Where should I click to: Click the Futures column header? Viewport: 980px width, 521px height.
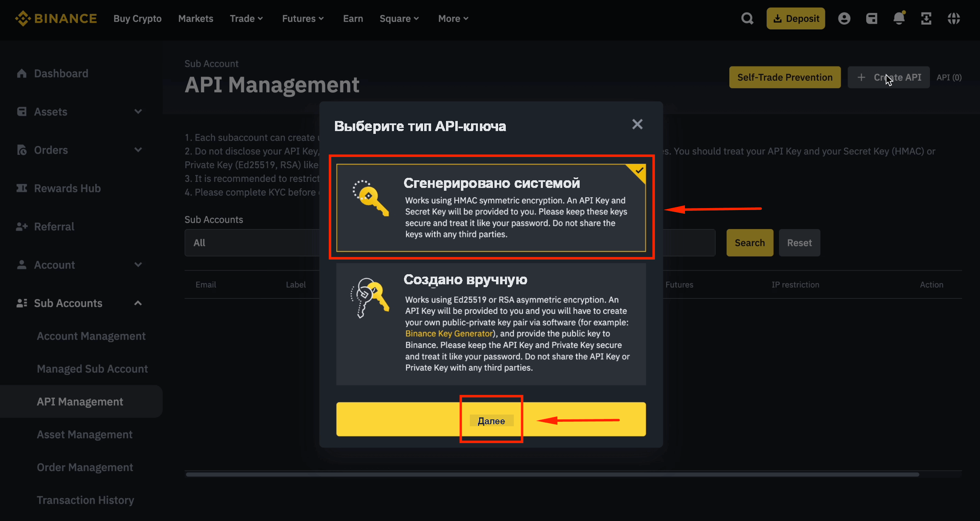pyautogui.click(x=679, y=285)
